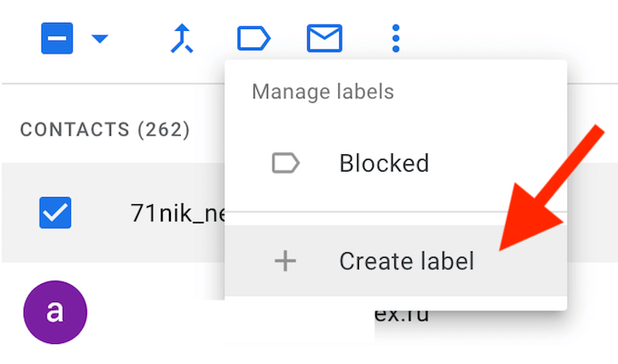Click the merge contacts icon
This screenshot has width=618, height=364.
183,38
